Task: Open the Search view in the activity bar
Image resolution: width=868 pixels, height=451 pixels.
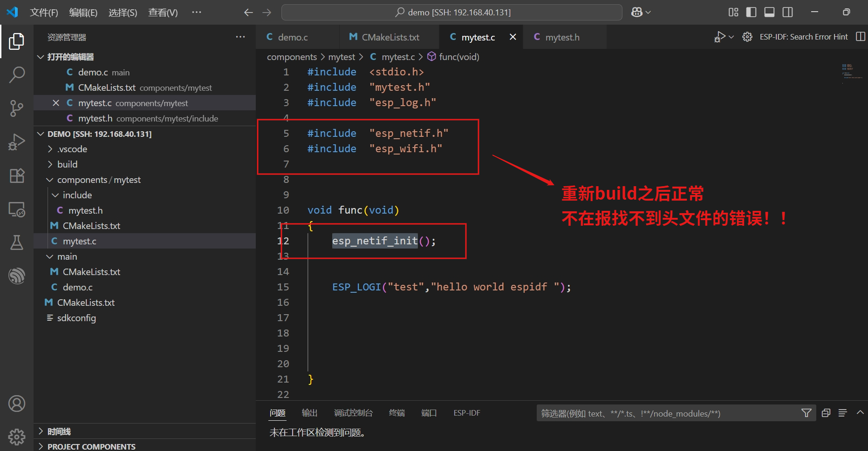Action: [x=17, y=74]
